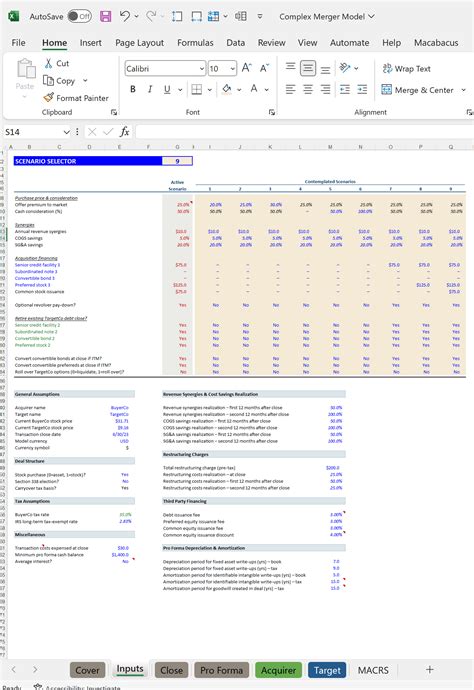Switch to the Page Layout tab
Screen dimensions: 474x690
[140, 43]
